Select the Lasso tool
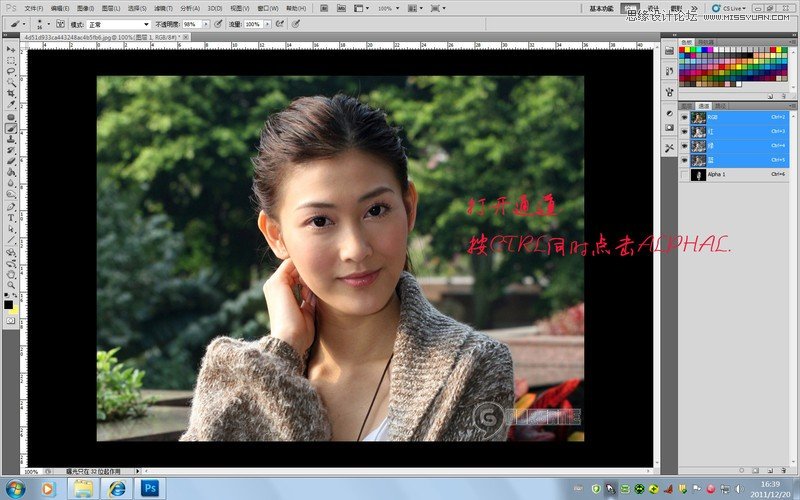This screenshot has width=800, height=500. (x=11, y=71)
